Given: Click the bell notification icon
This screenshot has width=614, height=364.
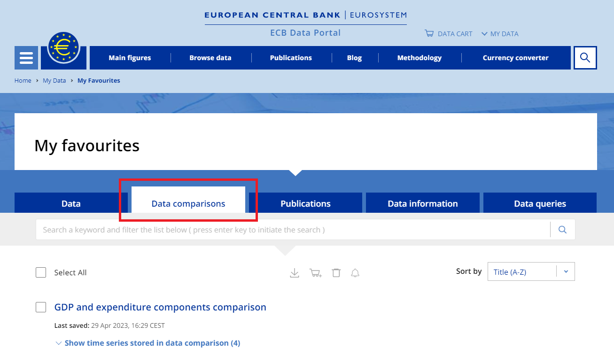Looking at the screenshot, I should point(355,273).
